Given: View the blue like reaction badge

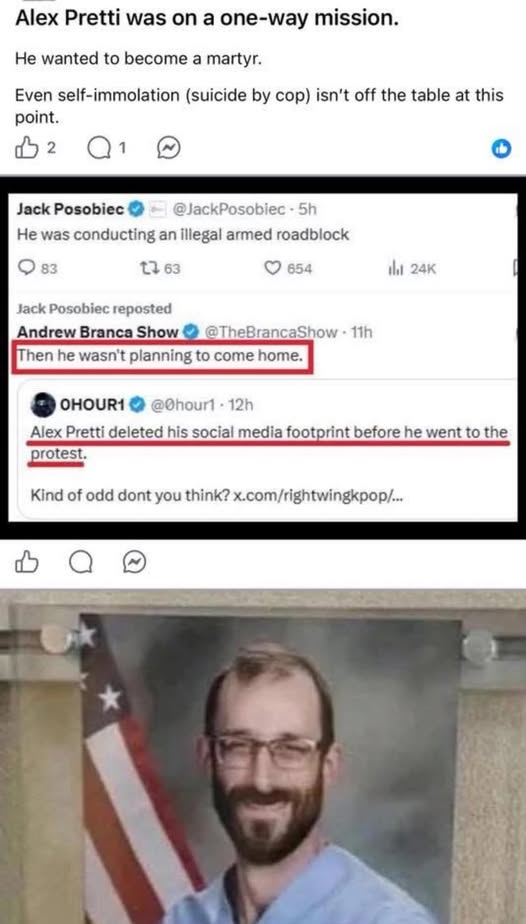Looking at the screenshot, I should tap(501, 150).
